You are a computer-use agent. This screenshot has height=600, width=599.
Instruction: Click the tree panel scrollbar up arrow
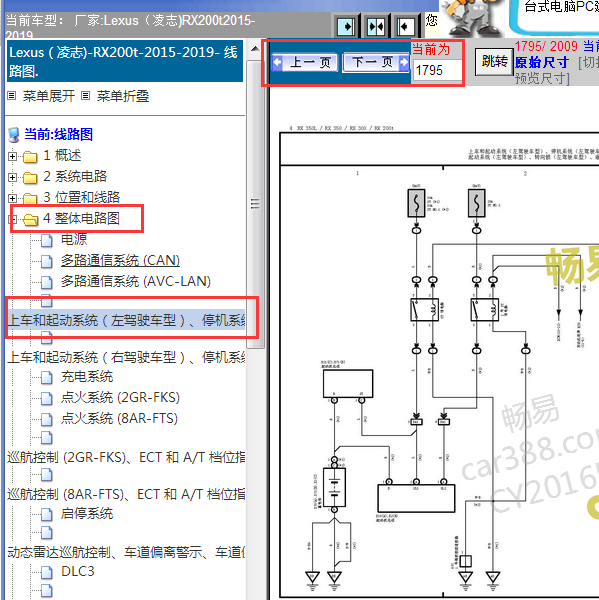tap(255, 49)
